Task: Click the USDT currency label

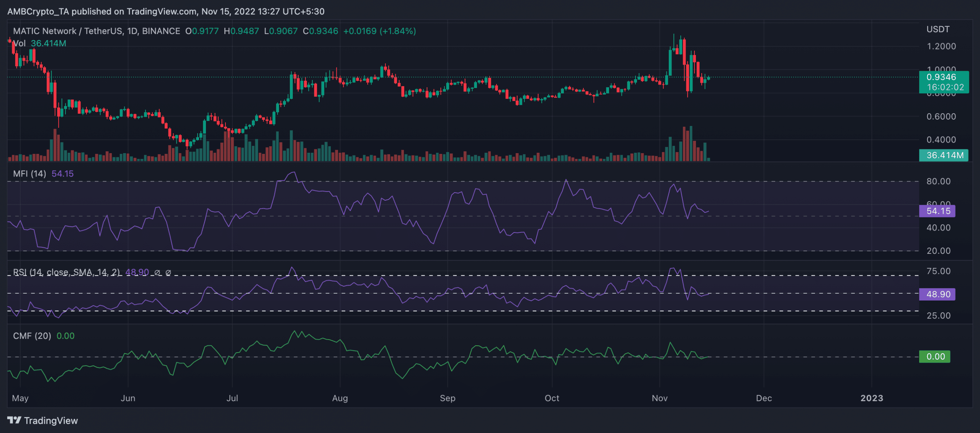Action: pyautogui.click(x=938, y=29)
